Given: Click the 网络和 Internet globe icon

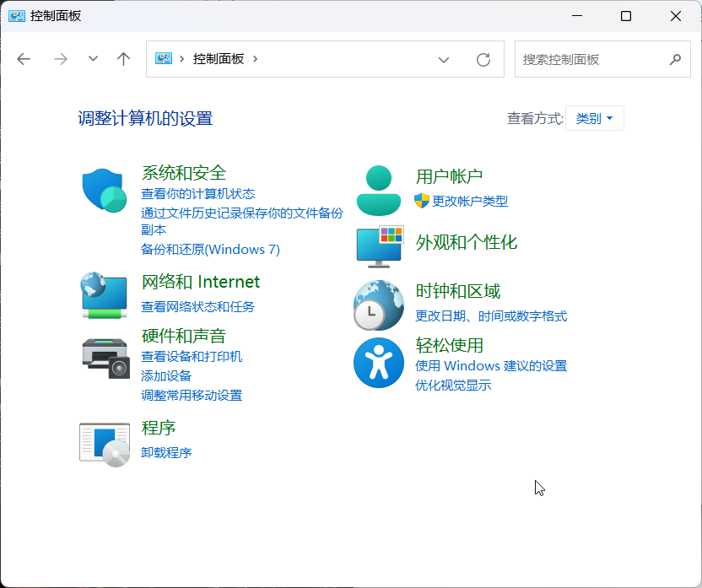Looking at the screenshot, I should coord(103,297).
